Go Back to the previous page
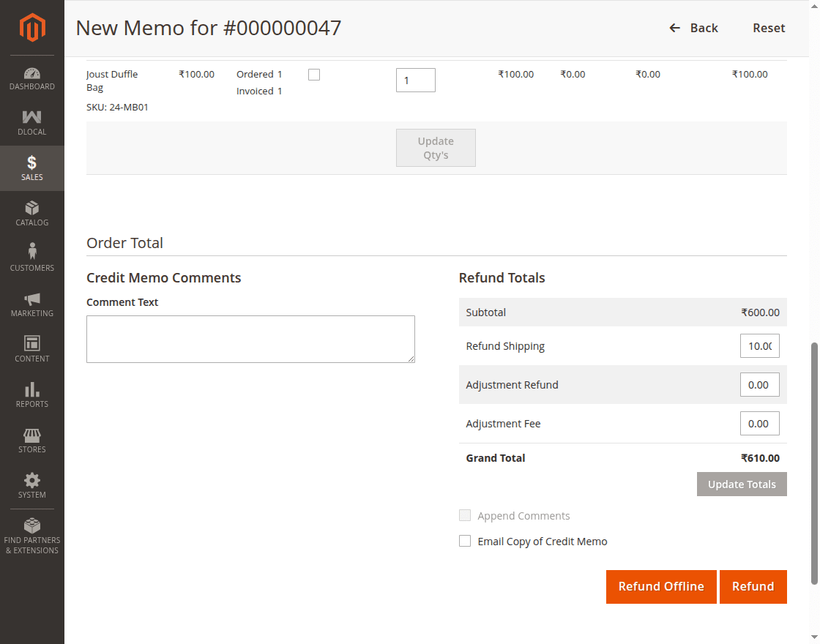Image resolution: width=820 pixels, height=644 pixels. [x=693, y=28]
